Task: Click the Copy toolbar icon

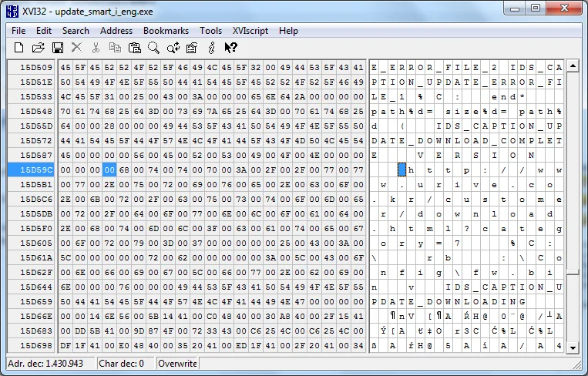Action: click(115, 48)
